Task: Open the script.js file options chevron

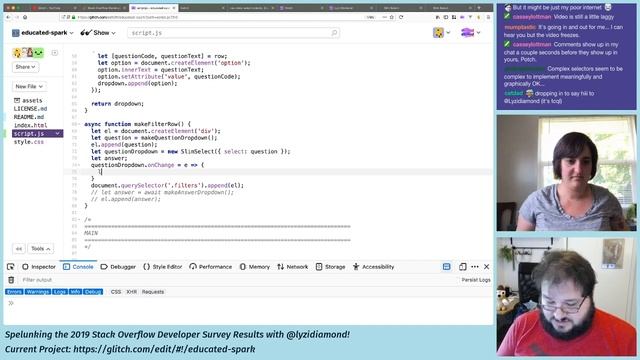Action: pos(58,133)
